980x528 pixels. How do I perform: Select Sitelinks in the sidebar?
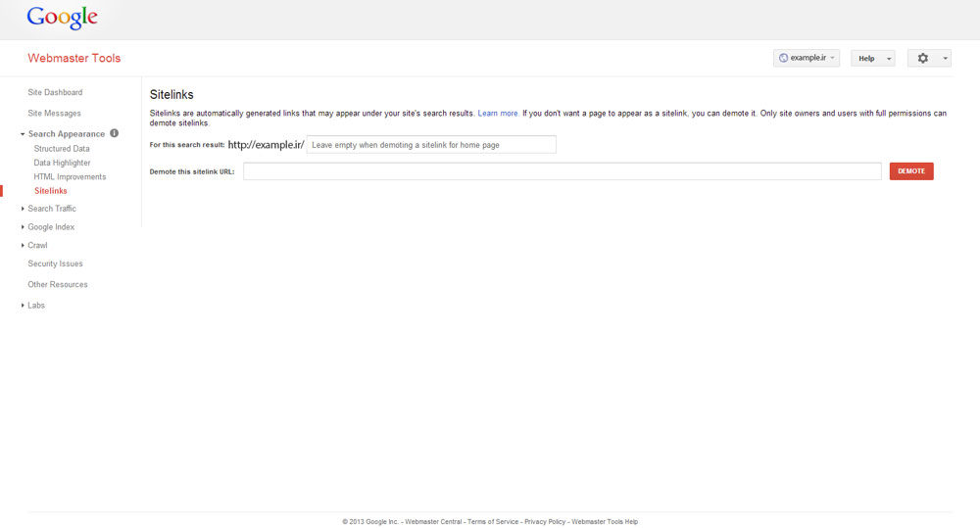point(51,191)
